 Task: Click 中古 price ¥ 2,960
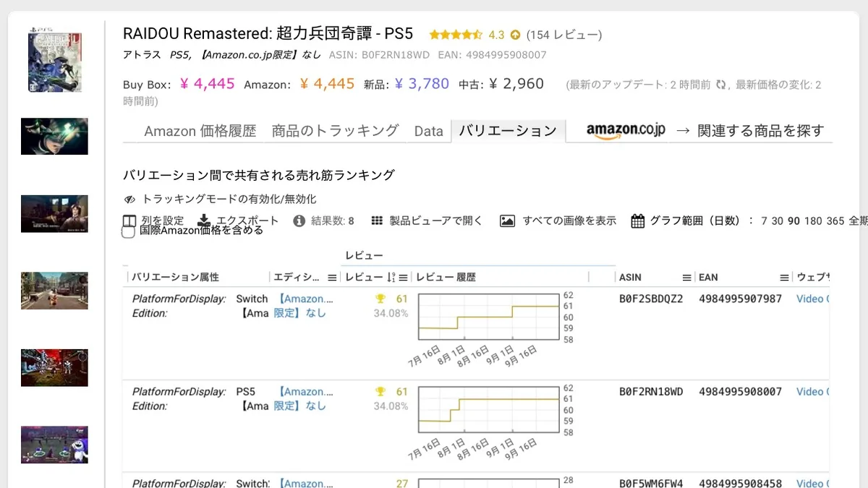tap(516, 84)
